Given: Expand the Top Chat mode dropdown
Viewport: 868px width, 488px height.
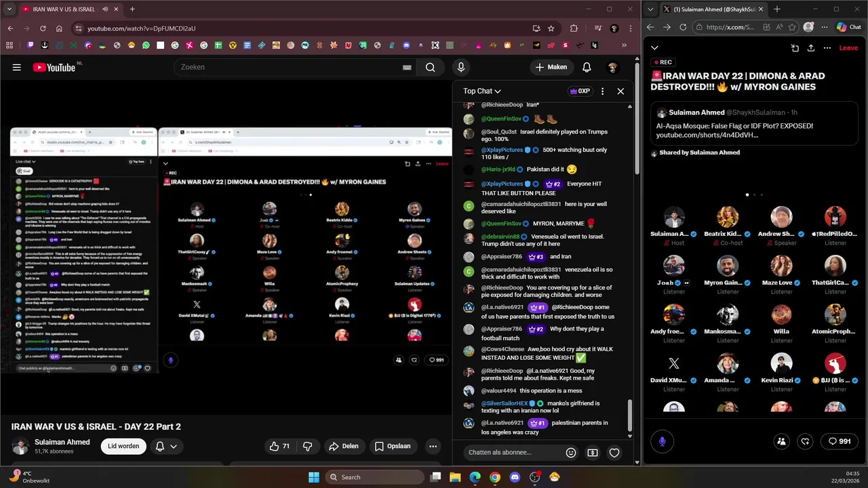Looking at the screenshot, I should click(x=482, y=91).
